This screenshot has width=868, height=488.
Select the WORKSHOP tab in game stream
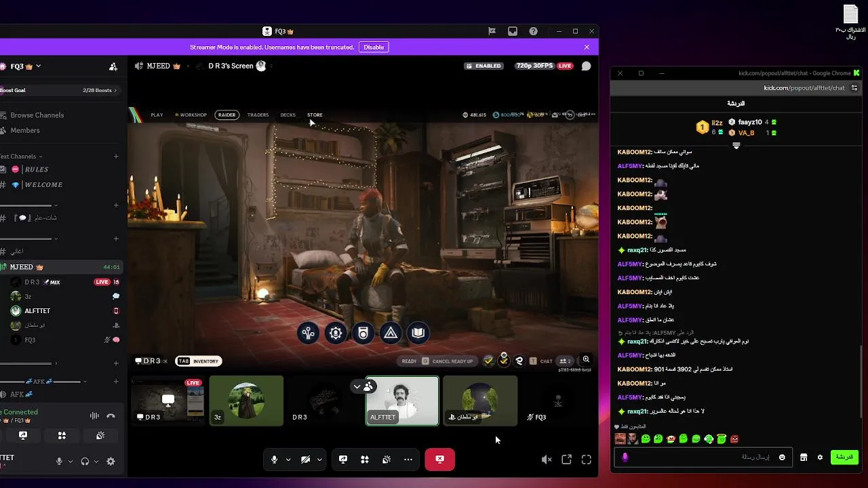click(x=191, y=115)
